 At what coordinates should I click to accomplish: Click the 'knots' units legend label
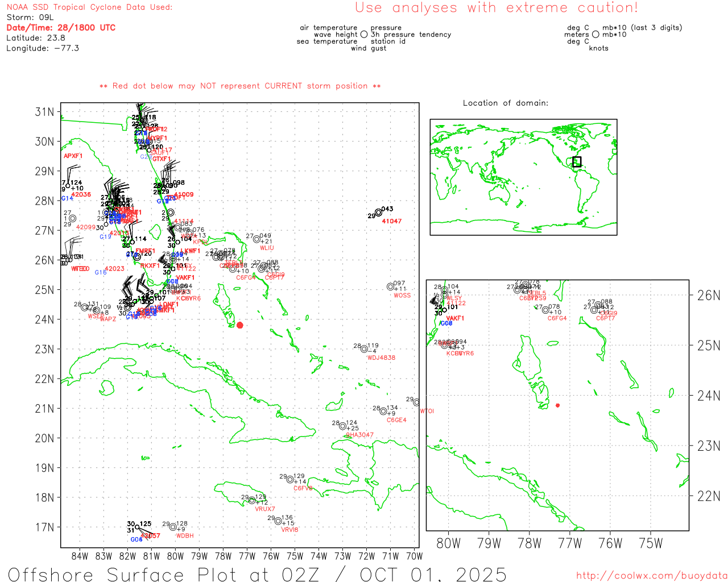coord(598,48)
